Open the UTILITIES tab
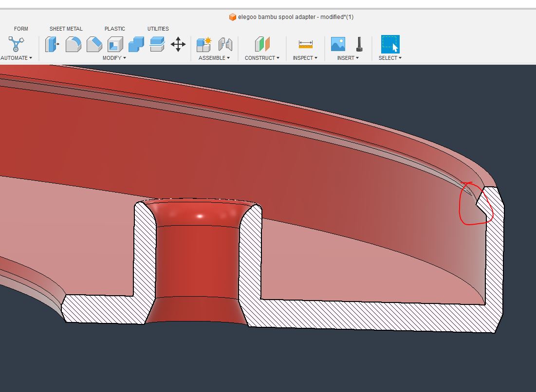Viewport: 536px width, 392px height. coord(158,29)
